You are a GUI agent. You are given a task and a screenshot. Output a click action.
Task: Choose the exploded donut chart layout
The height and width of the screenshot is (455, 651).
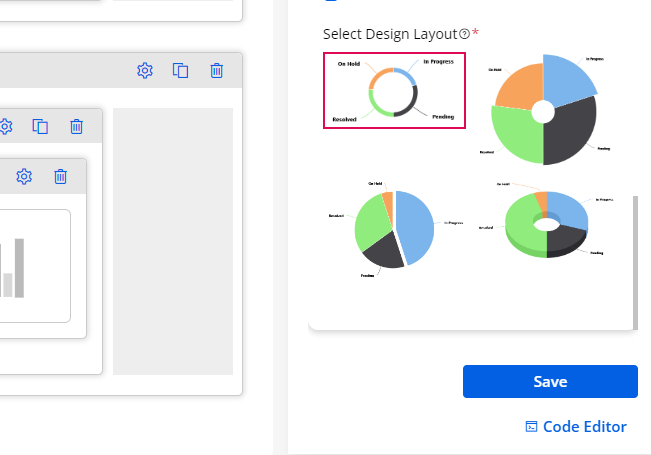point(543,110)
